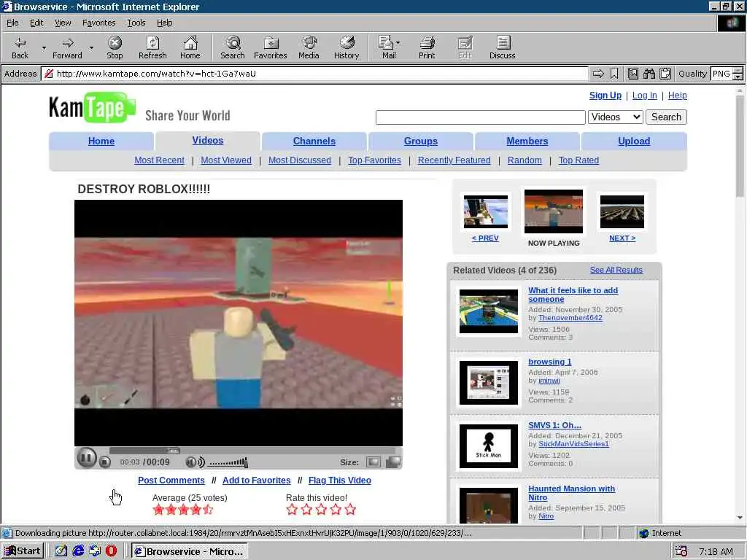Screen dimensions: 747x560
Task: Click in the KamTape search input field
Action: point(480,117)
